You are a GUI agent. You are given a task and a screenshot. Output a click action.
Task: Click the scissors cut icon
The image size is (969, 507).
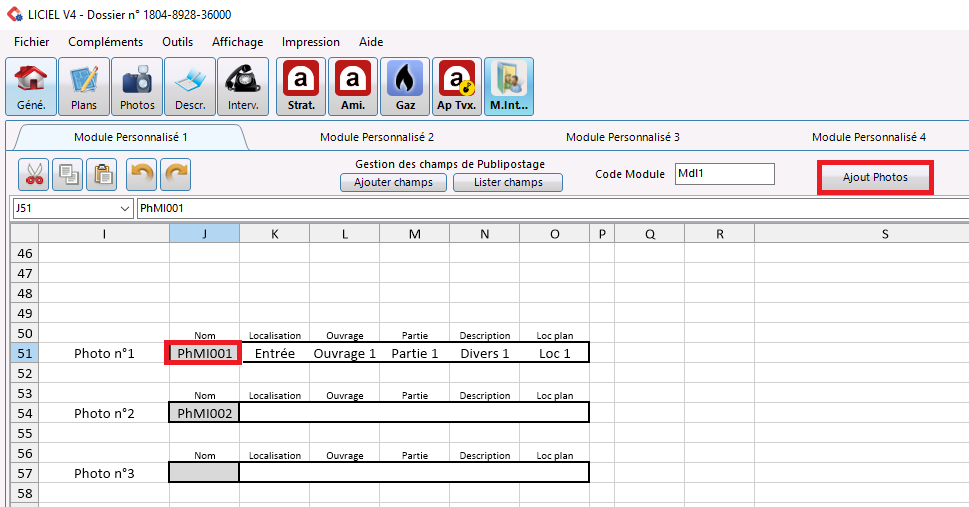35,175
